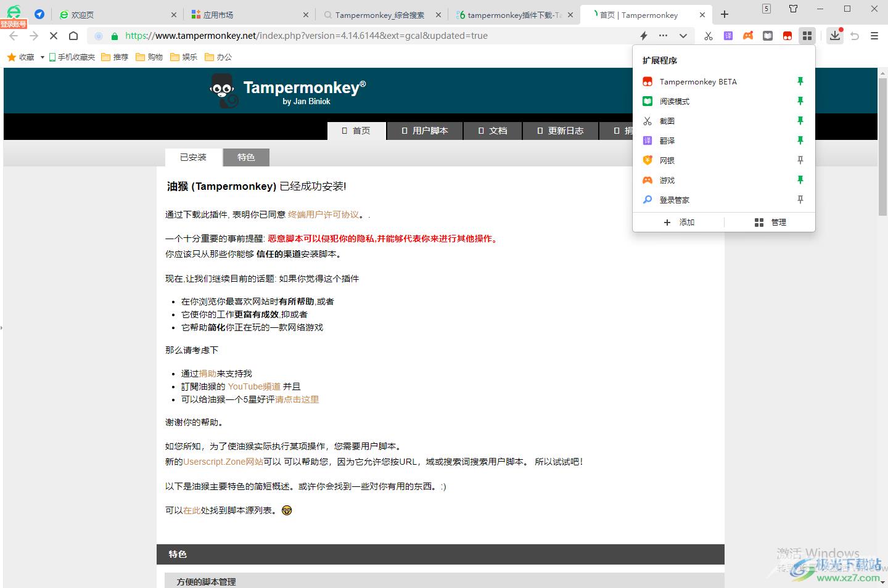888x588 pixels.
Task: Expand the address bar dropdown chevron
Action: [683, 36]
